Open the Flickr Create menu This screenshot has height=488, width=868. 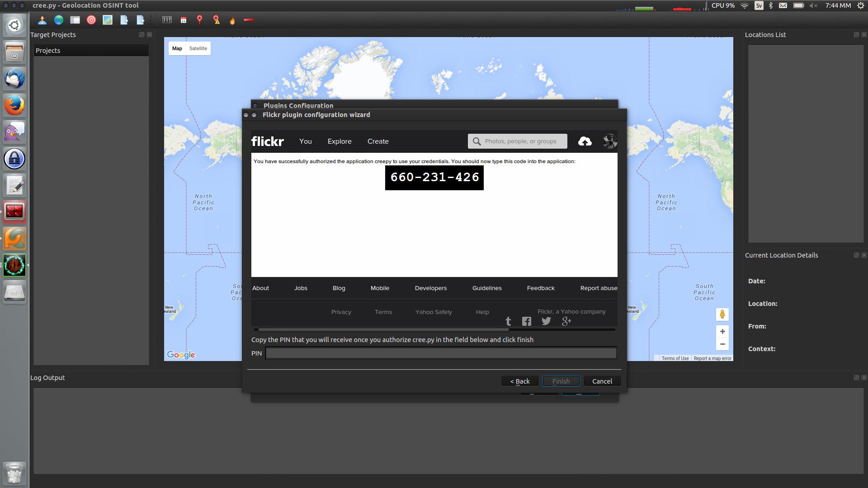(378, 141)
